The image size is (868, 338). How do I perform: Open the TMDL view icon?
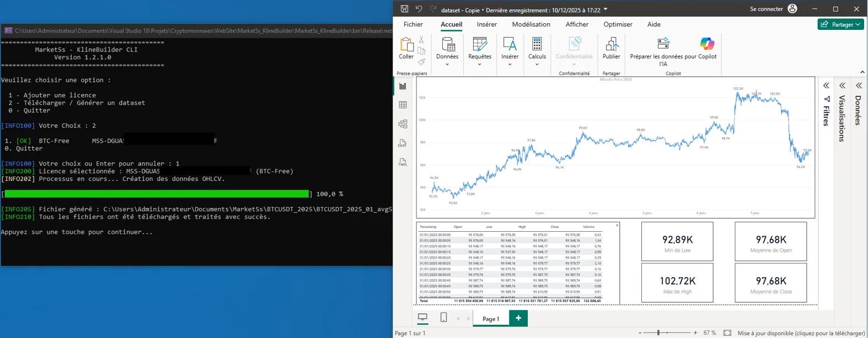(402, 162)
